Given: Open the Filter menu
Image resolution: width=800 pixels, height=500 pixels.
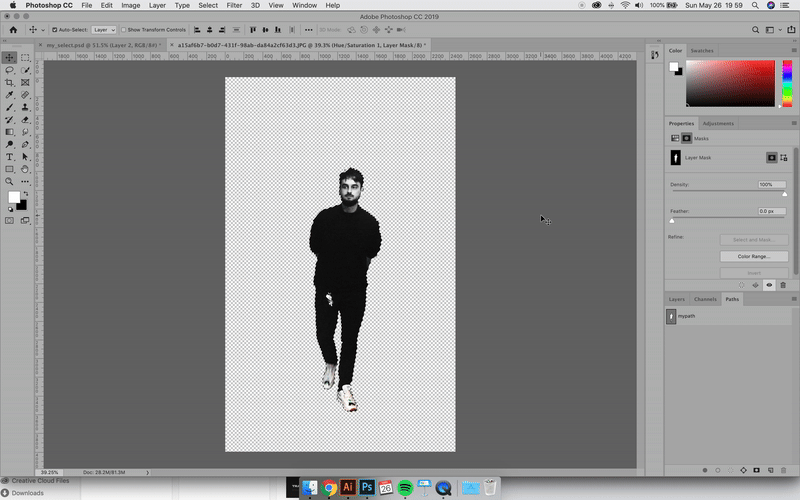Looking at the screenshot, I should pyautogui.click(x=234, y=5).
